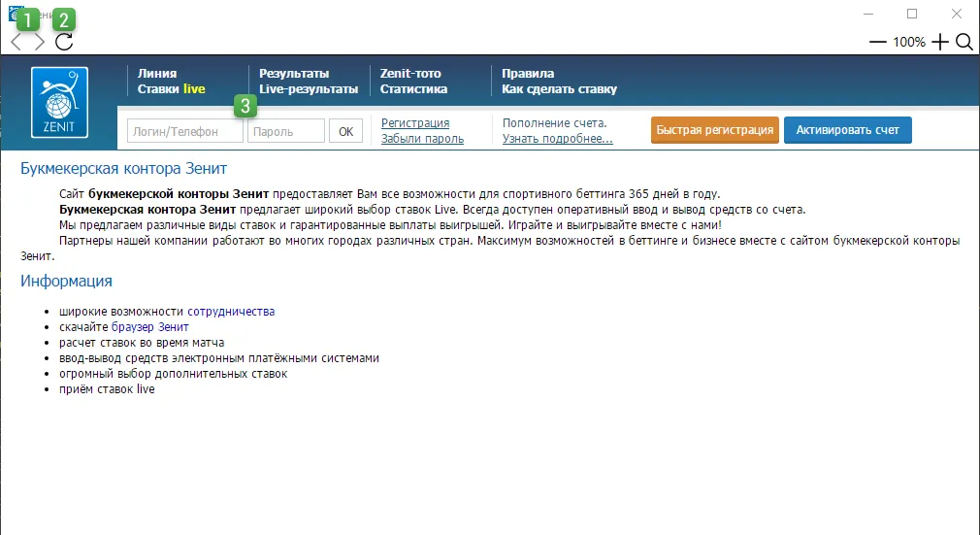
Task: Go back with the left arrow
Action: 16,42
